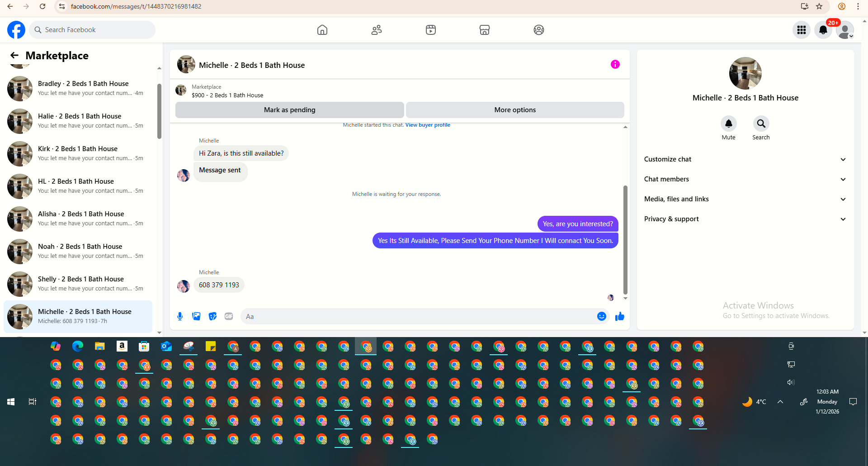Open the Facebook menu grid icon
Viewport: 868px width, 466px height.
tap(802, 30)
